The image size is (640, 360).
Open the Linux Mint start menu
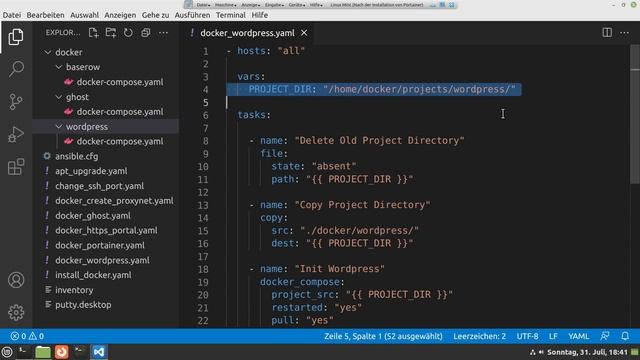click(x=7, y=352)
